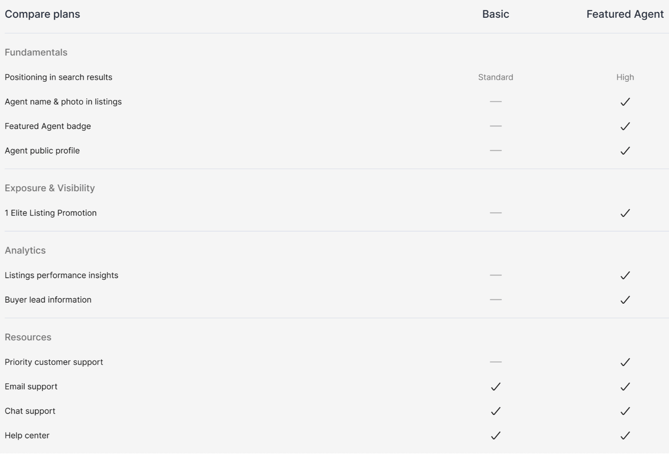This screenshot has height=455, width=669.
Task: Click Basic plan dash for Priority customer support
Action: 496,362
